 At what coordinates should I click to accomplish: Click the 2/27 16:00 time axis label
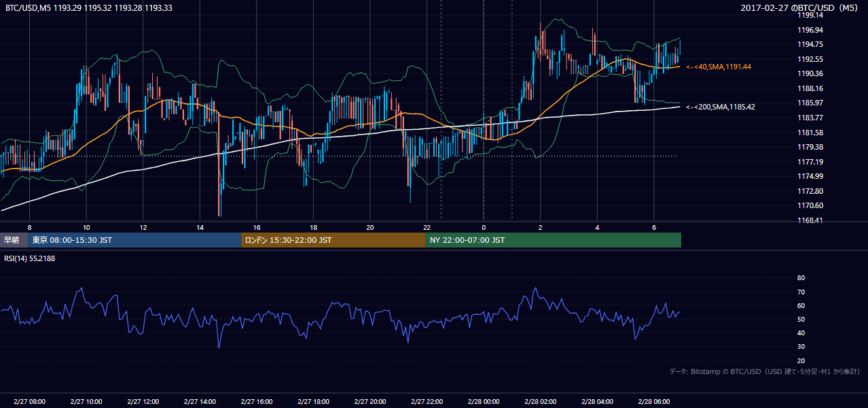pos(256,402)
